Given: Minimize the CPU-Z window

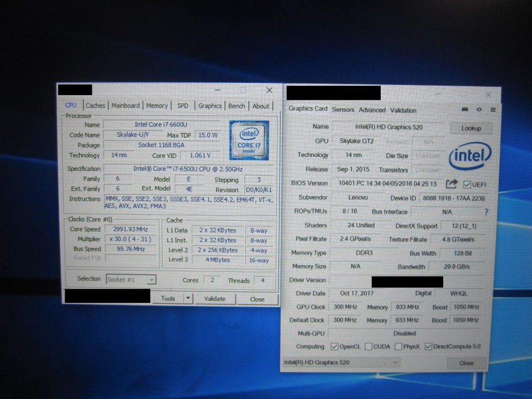Looking at the screenshot, I should pyautogui.click(x=218, y=90).
